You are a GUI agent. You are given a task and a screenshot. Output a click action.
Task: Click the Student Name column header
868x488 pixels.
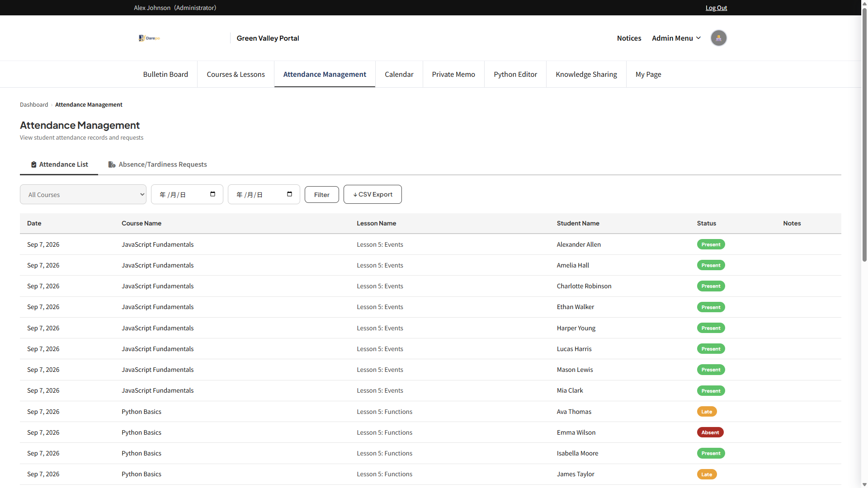pos(578,223)
